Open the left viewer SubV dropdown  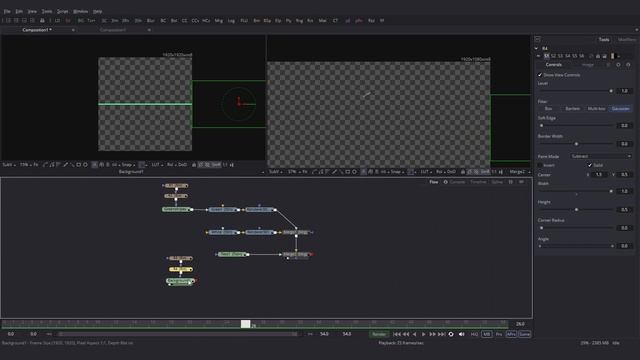point(8,165)
